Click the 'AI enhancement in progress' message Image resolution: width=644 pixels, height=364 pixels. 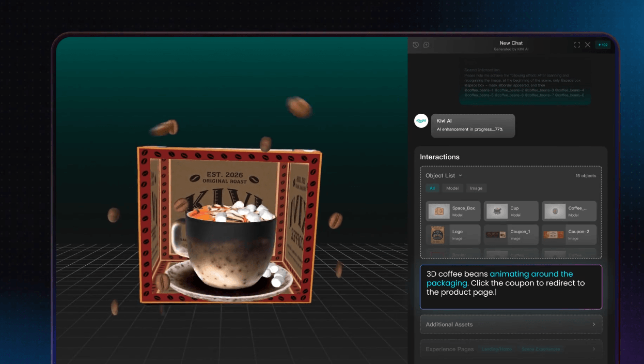click(x=469, y=129)
